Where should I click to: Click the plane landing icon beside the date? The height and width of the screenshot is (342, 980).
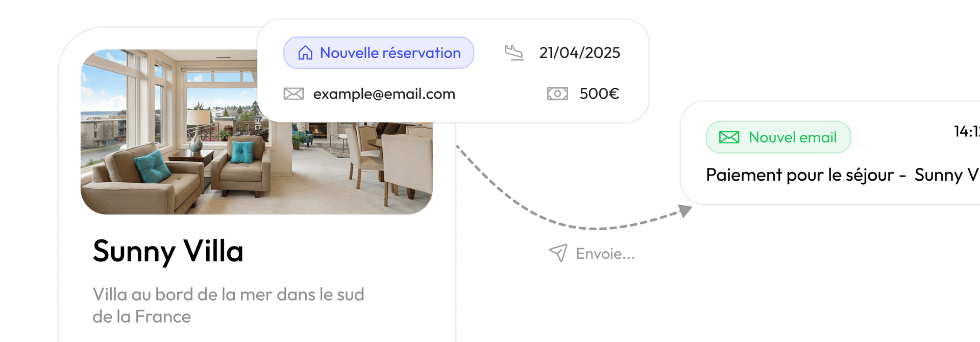pyautogui.click(x=514, y=53)
